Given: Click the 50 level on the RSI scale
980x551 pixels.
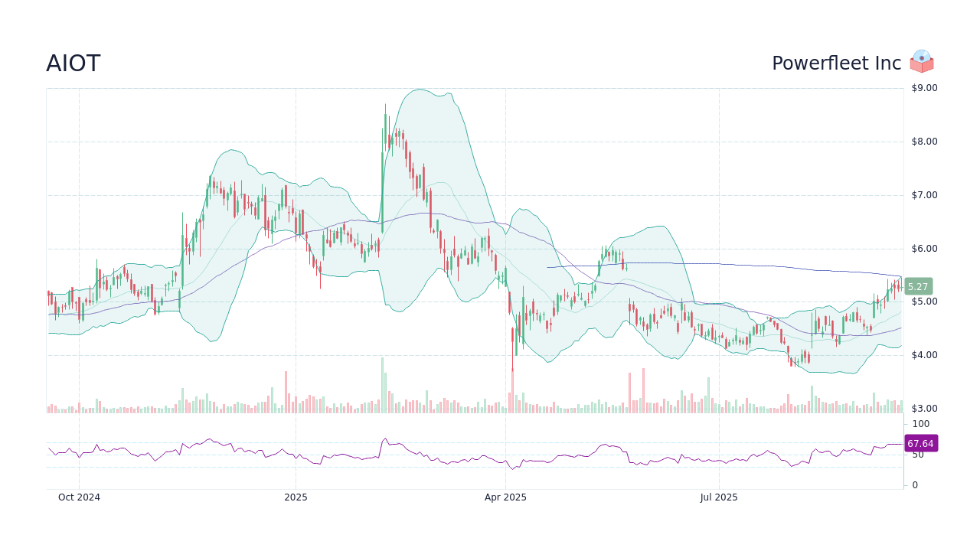Looking at the screenshot, I should 917,454.
